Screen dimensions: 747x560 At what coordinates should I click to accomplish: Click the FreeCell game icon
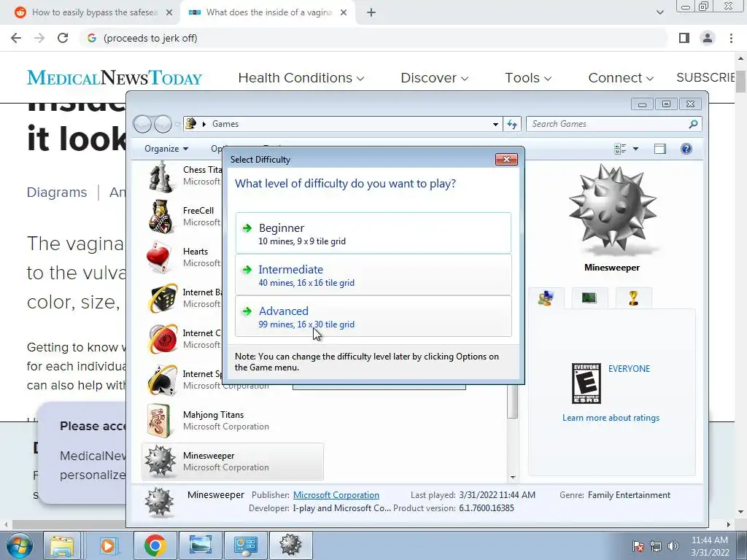click(x=160, y=217)
